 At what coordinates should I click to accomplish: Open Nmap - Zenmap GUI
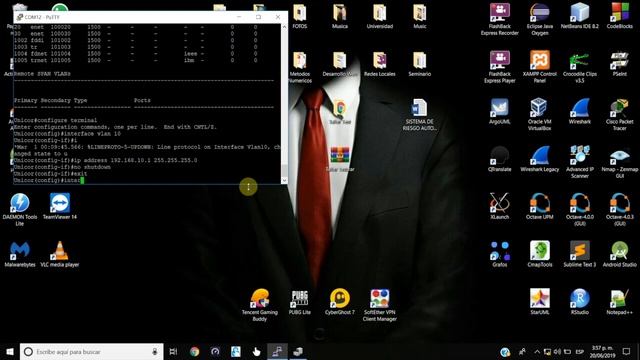coord(620,162)
